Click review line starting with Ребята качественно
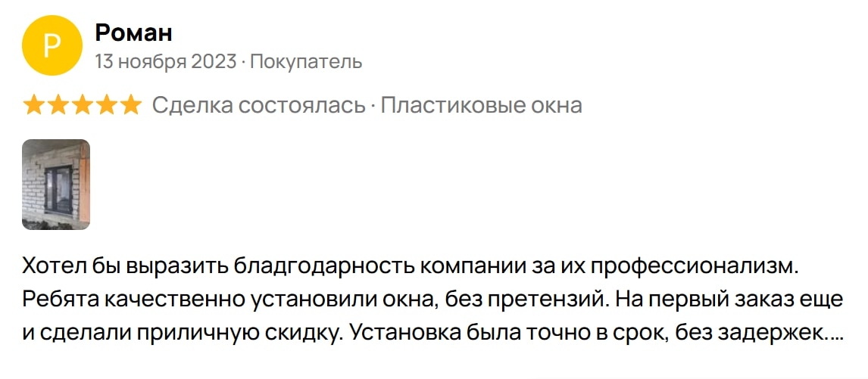868x379 pixels. click(432, 300)
